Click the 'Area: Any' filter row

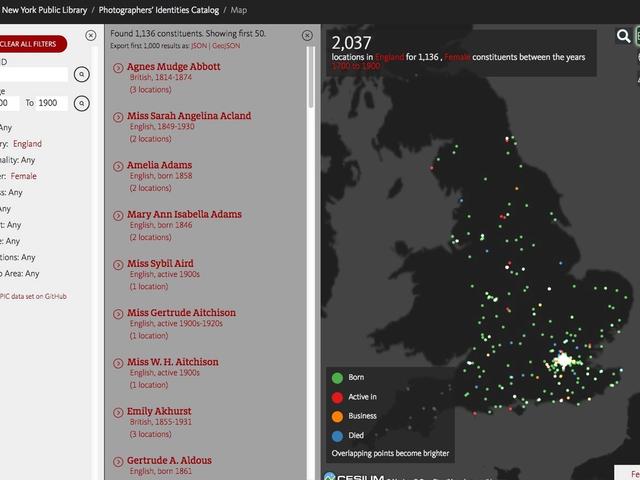click(20, 274)
